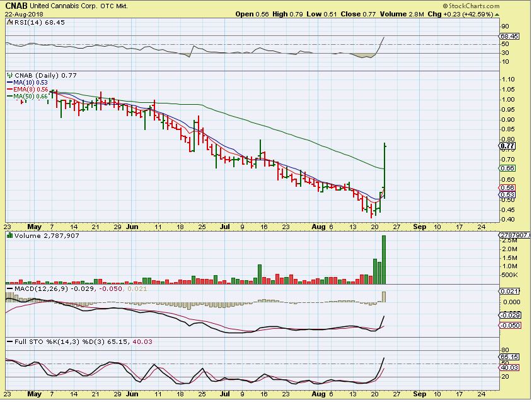Click the -0.050 MACD signal tag

pos(509,326)
